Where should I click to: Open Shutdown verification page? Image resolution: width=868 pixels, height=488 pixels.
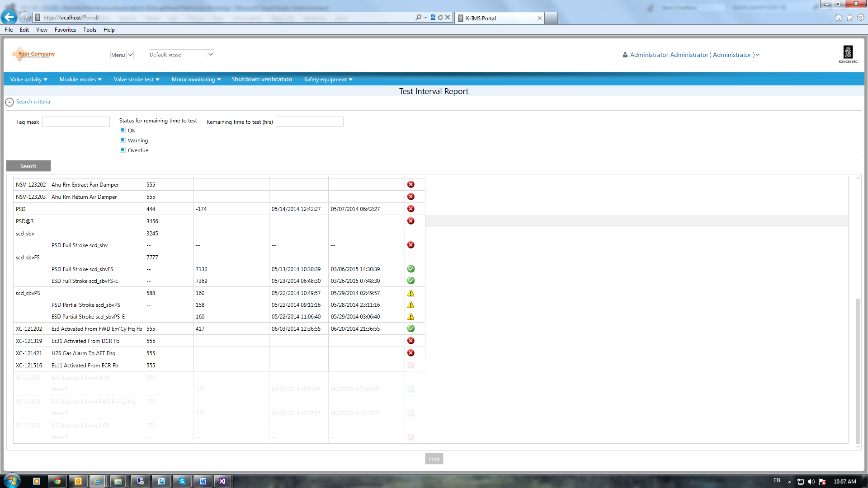coord(261,79)
